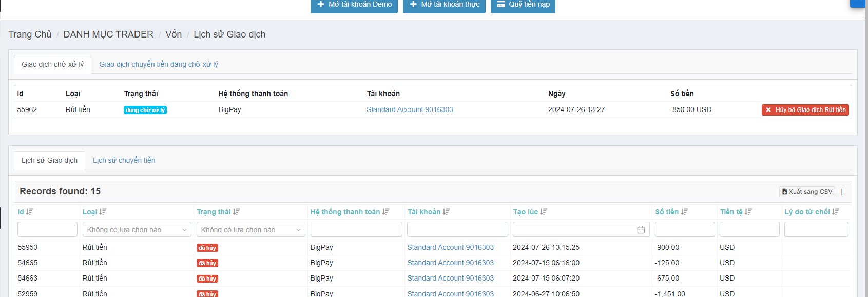Sort by Số tiền column icon

pyautogui.click(x=684, y=212)
